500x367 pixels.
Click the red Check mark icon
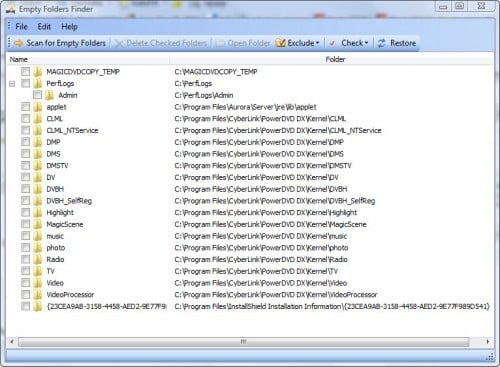pos(332,43)
